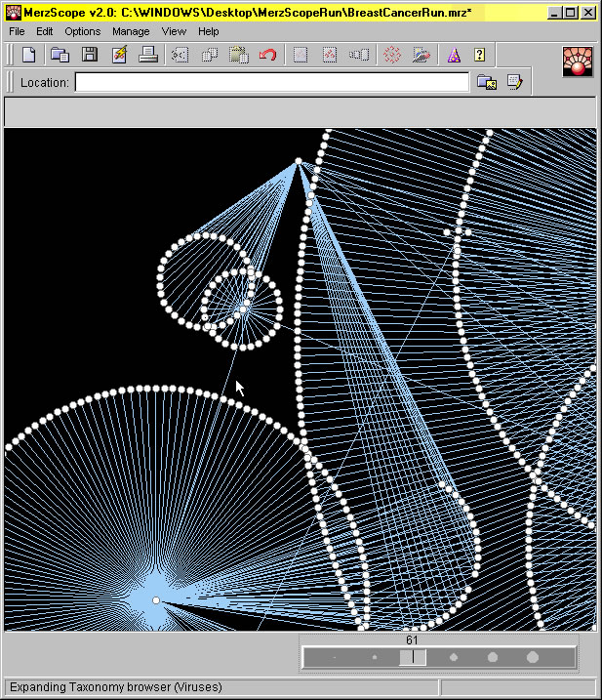Click the red Undo arrow icon
The height and width of the screenshot is (700, 602).
(x=267, y=56)
